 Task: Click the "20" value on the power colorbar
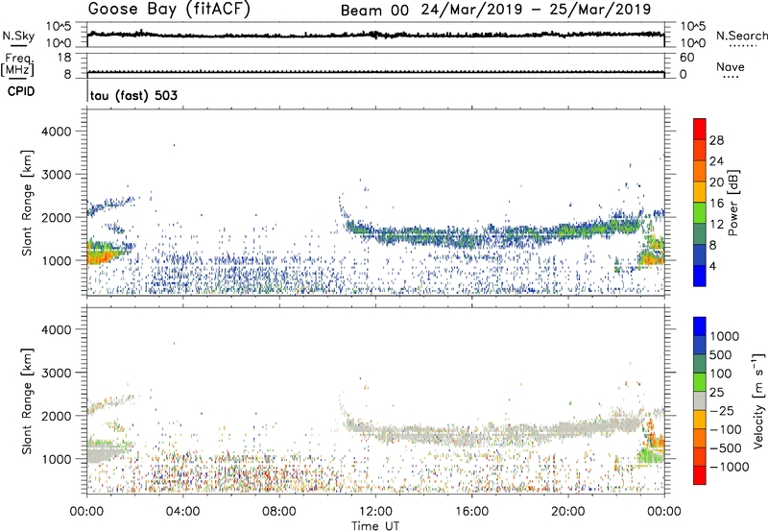pyautogui.click(x=716, y=182)
